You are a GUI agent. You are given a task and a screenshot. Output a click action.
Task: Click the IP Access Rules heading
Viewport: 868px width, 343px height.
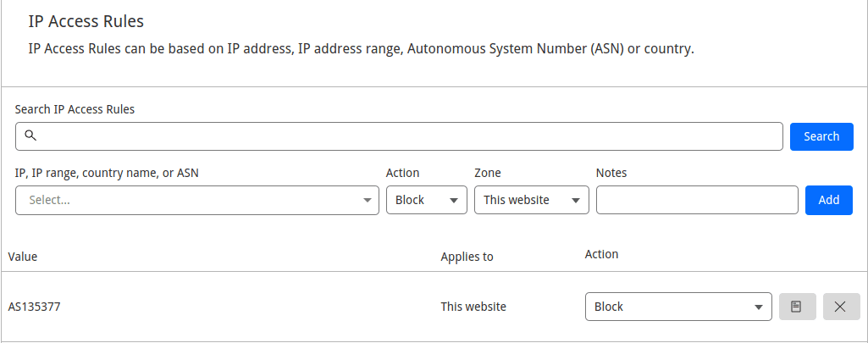pyautogui.click(x=86, y=21)
